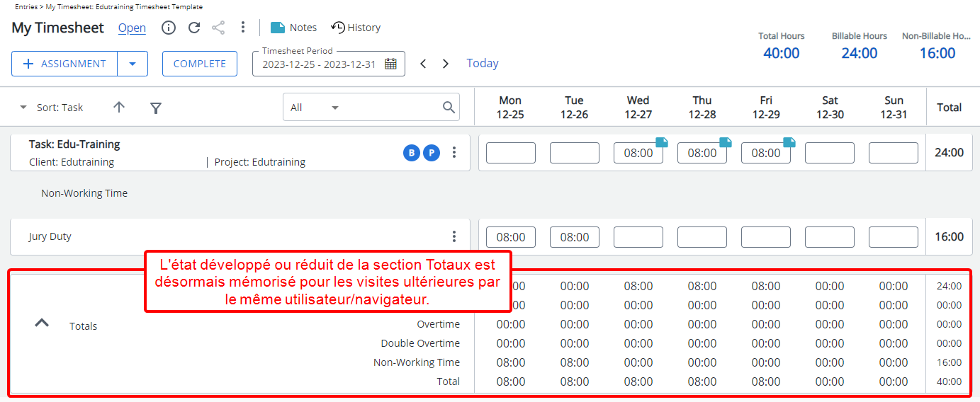This screenshot has height=402, width=980.
Task: Click the timesheet info icon
Action: coord(169,28)
